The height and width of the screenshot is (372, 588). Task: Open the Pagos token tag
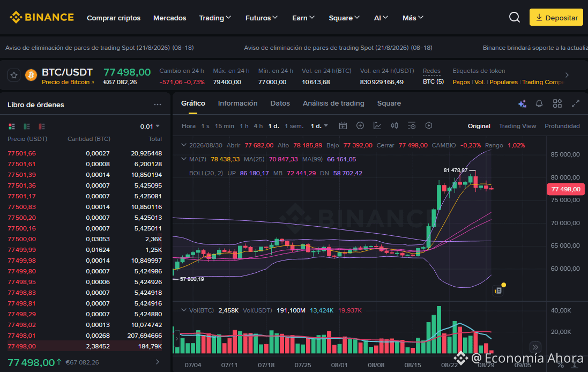click(x=462, y=82)
